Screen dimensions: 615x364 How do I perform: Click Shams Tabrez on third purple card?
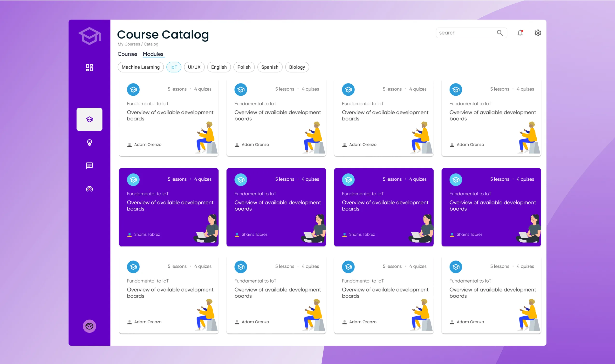click(362, 234)
